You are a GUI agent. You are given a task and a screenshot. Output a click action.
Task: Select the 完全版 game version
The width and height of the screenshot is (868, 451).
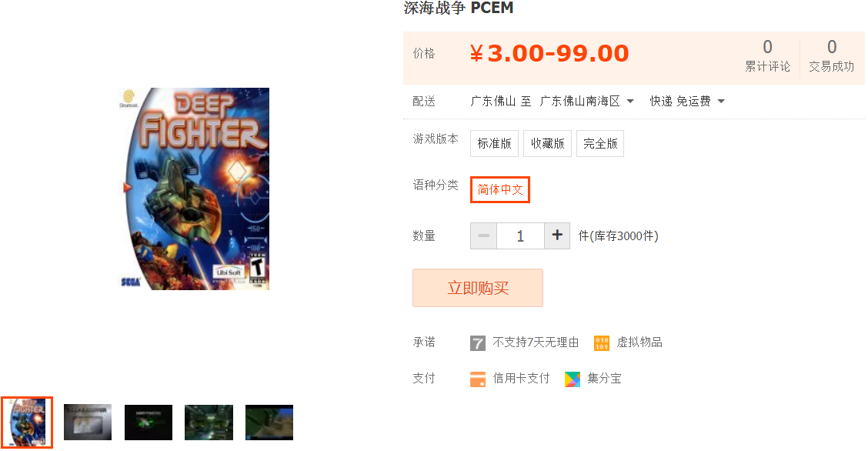pyautogui.click(x=600, y=143)
